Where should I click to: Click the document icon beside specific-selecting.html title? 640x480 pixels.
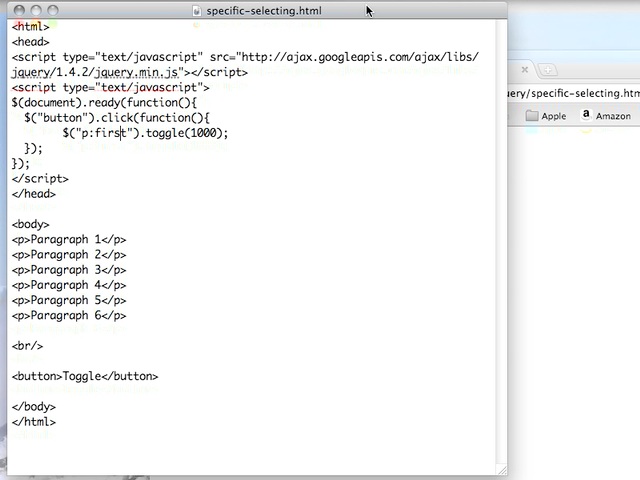click(x=197, y=11)
